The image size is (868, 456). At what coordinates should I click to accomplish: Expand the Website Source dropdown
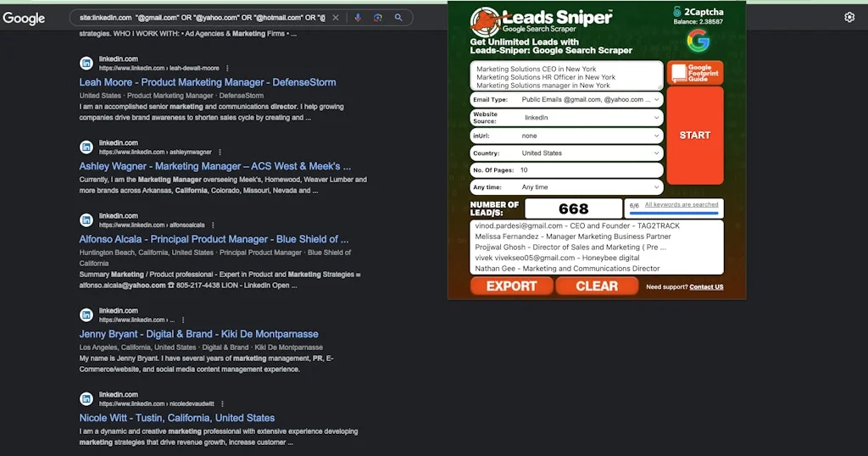(x=566, y=117)
